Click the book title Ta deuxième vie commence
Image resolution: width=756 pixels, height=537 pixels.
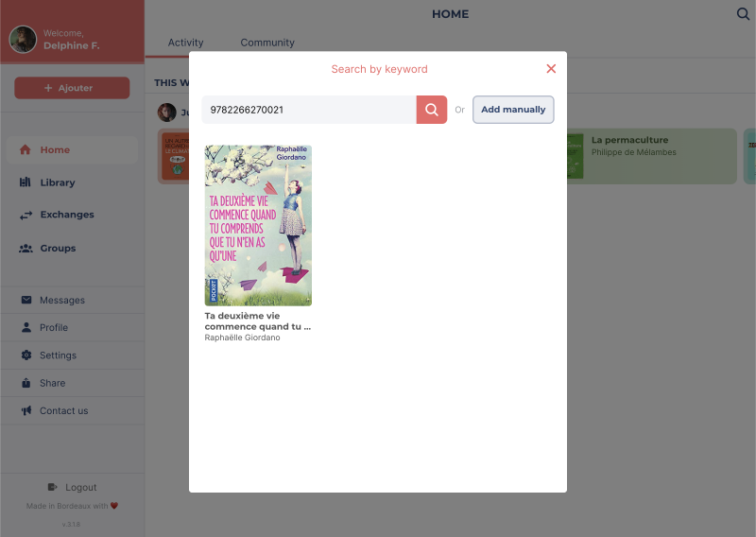[x=257, y=320]
